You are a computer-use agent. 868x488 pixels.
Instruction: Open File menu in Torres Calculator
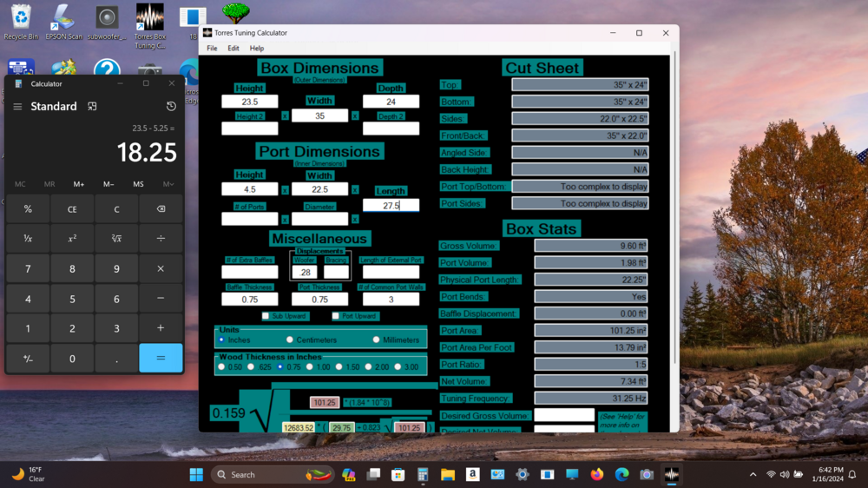click(x=212, y=48)
